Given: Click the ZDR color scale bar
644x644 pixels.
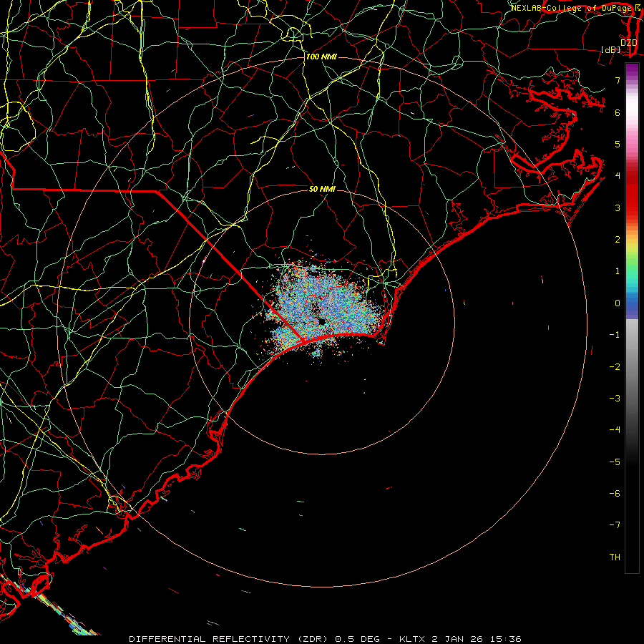Looking at the screenshot, I should [632, 318].
